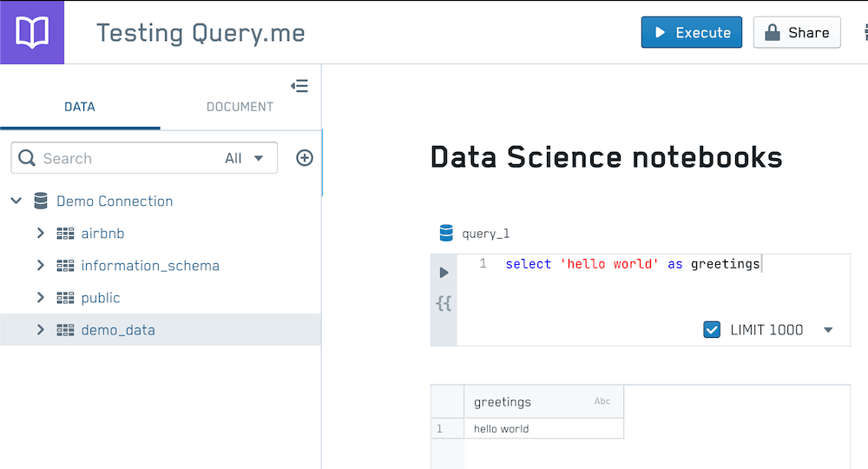Insert a parameter with the curly braces icon

tap(444, 303)
